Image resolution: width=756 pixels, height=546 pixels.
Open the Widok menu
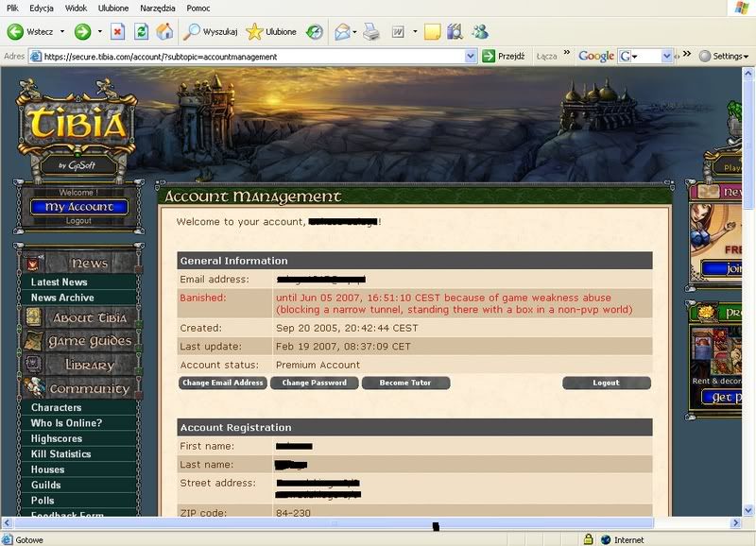click(76, 9)
